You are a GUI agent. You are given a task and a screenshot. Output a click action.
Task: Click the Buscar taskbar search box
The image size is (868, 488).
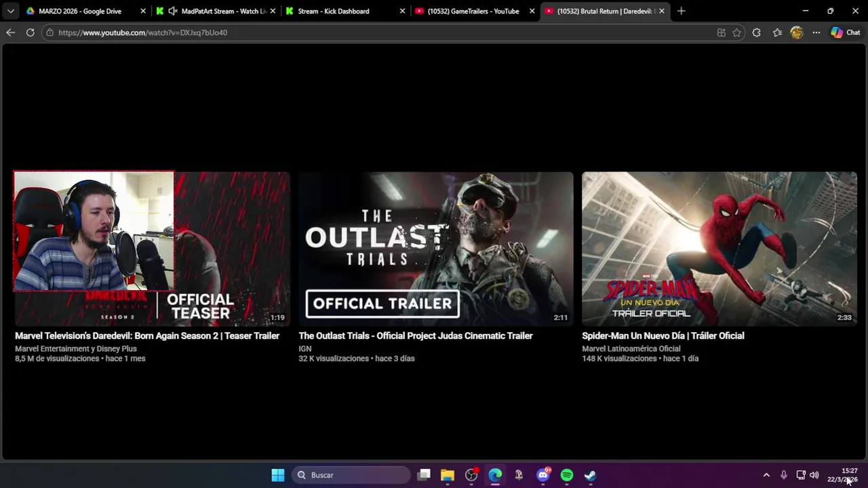(x=351, y=475)
